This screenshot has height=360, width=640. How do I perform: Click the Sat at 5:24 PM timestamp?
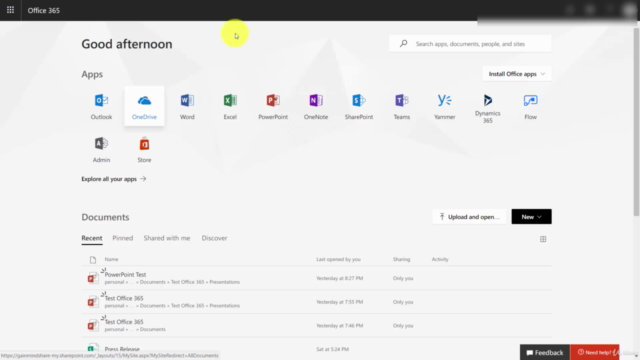click(332, 349)
